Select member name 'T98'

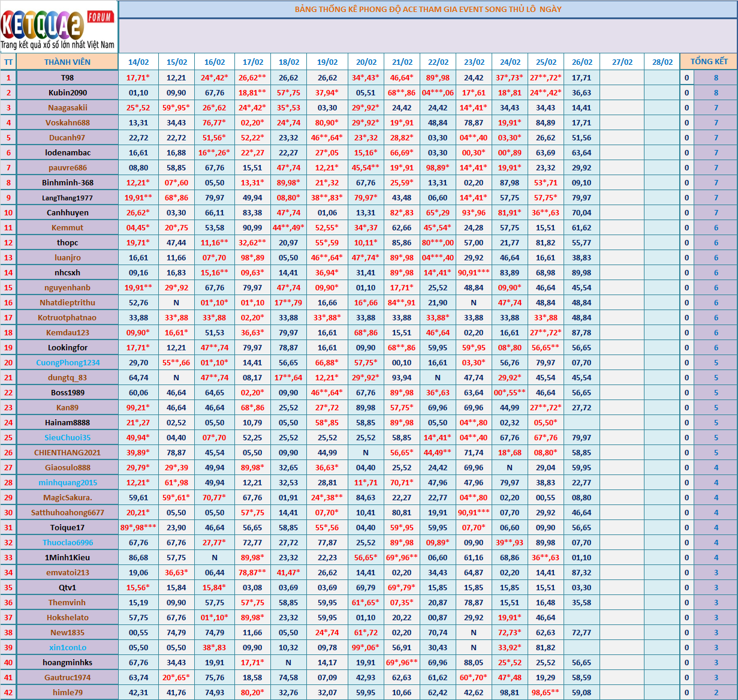tap(67, 77)
